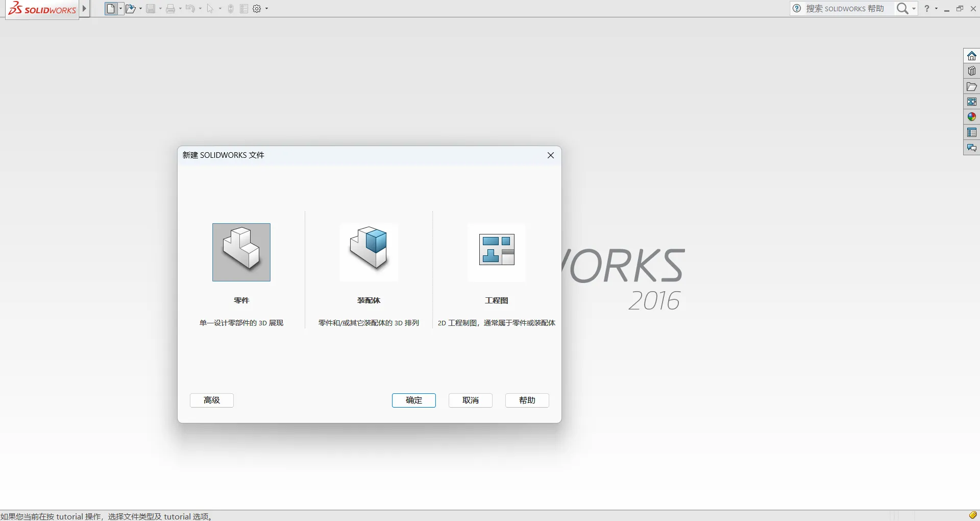This screenshot has width=980, height=521.
Task: Expand the Open file dropdown arrow
Action: point(140,9)
